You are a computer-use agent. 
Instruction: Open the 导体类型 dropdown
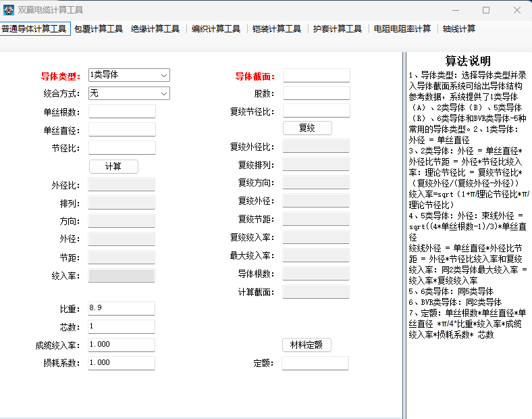pyautogui.click(x=129, y=75)
